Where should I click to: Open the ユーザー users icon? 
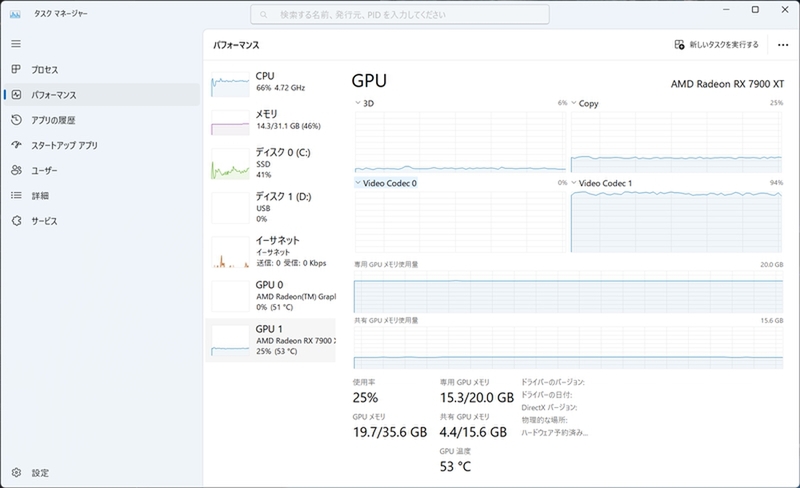click(16, 170)
